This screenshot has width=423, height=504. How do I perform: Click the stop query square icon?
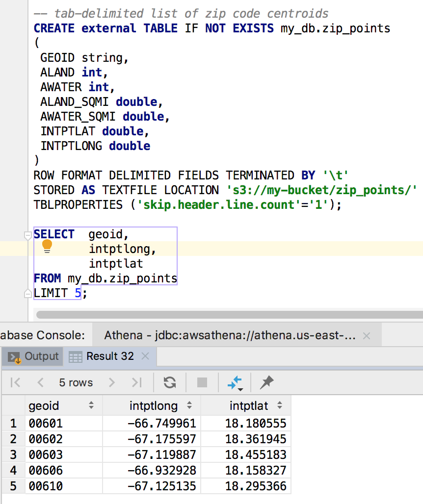202,382
